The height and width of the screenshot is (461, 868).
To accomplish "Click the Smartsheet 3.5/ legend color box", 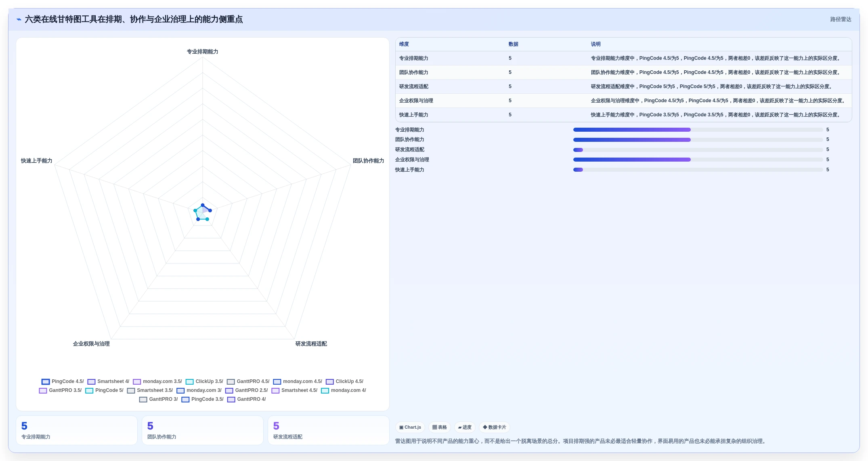I will [x=131, y=391].
